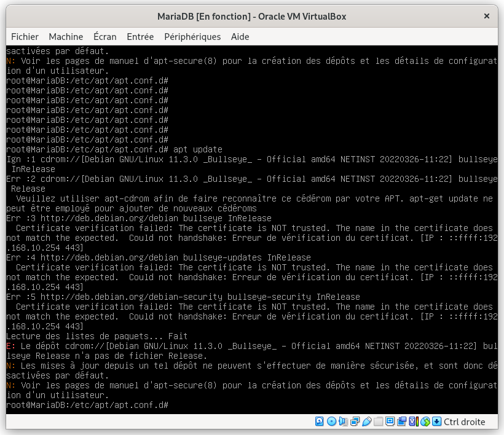Click last prompt line at bottom of terminal
This screenshot has width=504, height=435.
87,405
